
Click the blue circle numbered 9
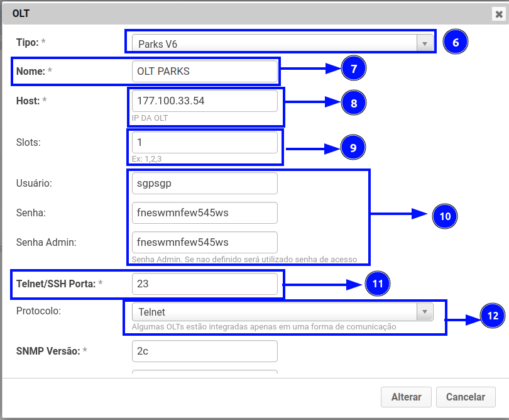pyautogui.click(x=353, y=147)
